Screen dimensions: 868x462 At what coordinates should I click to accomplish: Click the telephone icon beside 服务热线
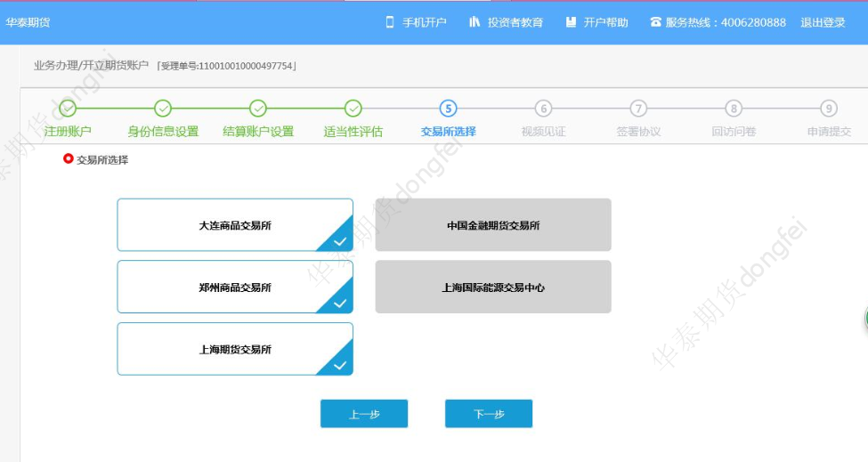[x=655, y=22]
